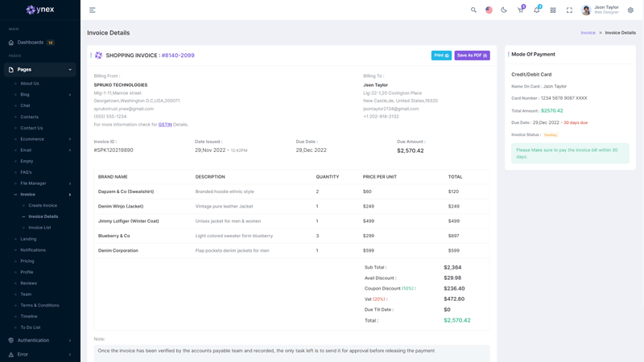This screenshot has width=644, height=362.
Task: Select Invoice List in sidebar
Action: (39, 228)
